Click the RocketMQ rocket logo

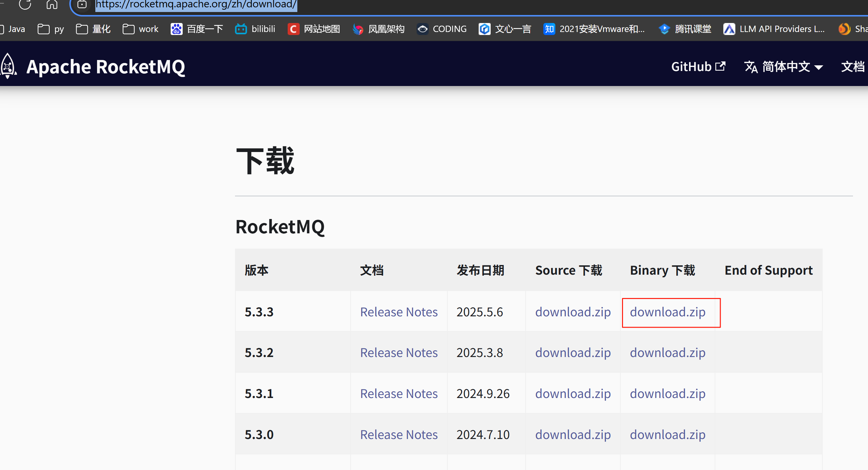pos(8,66)
